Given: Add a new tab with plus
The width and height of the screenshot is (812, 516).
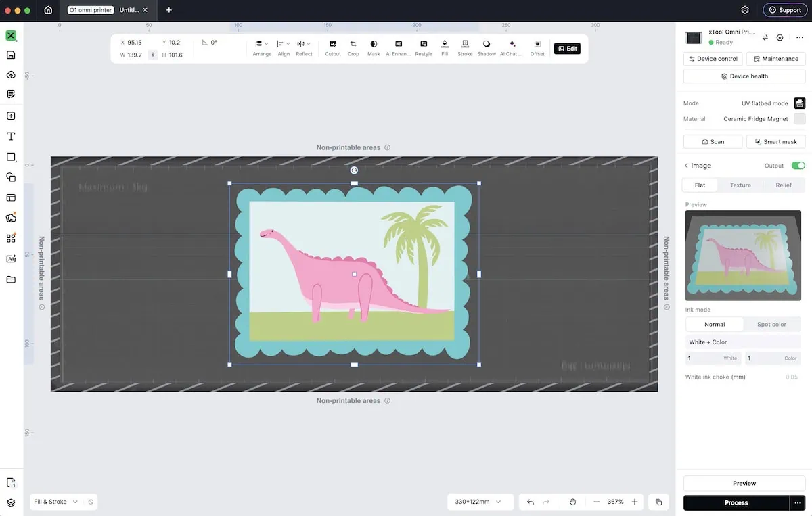Looking at the screenshot, I should (x=168, y=10).
